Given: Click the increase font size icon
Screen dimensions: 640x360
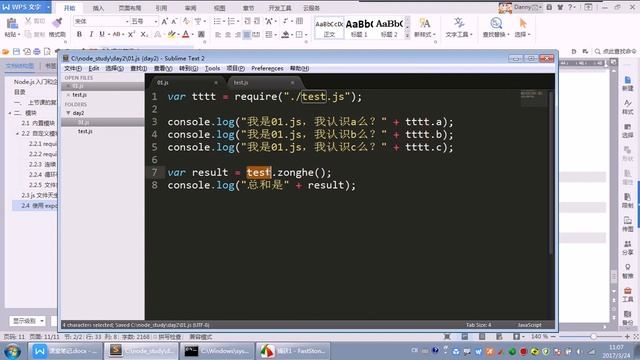Looking at the screenshot, I should point(164,22).
